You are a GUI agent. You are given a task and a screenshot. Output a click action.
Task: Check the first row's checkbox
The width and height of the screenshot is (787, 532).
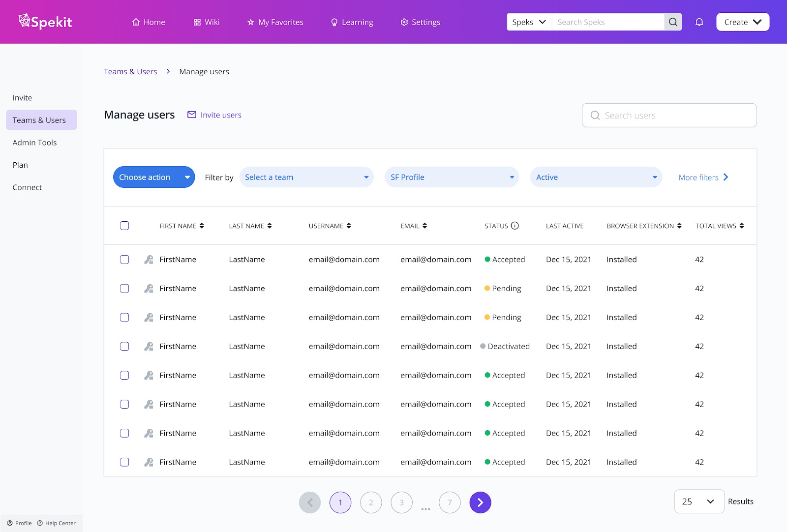pos(124,260)
